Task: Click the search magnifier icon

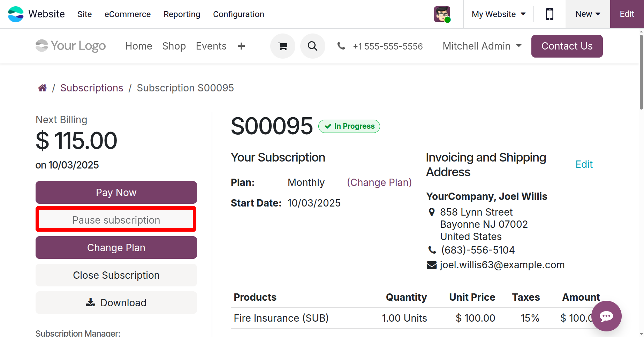Action: [x=313, y=46]
